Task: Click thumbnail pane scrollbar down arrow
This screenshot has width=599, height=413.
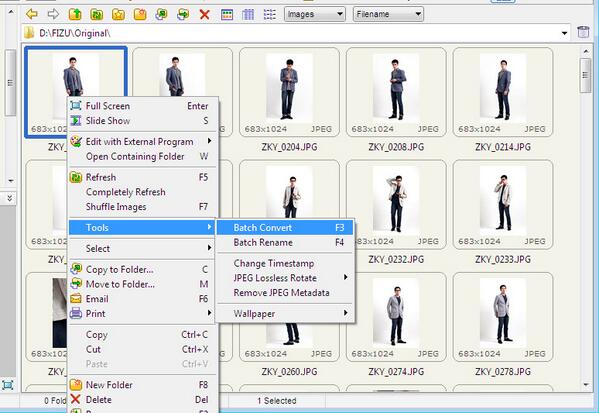Action: point(586,384)
